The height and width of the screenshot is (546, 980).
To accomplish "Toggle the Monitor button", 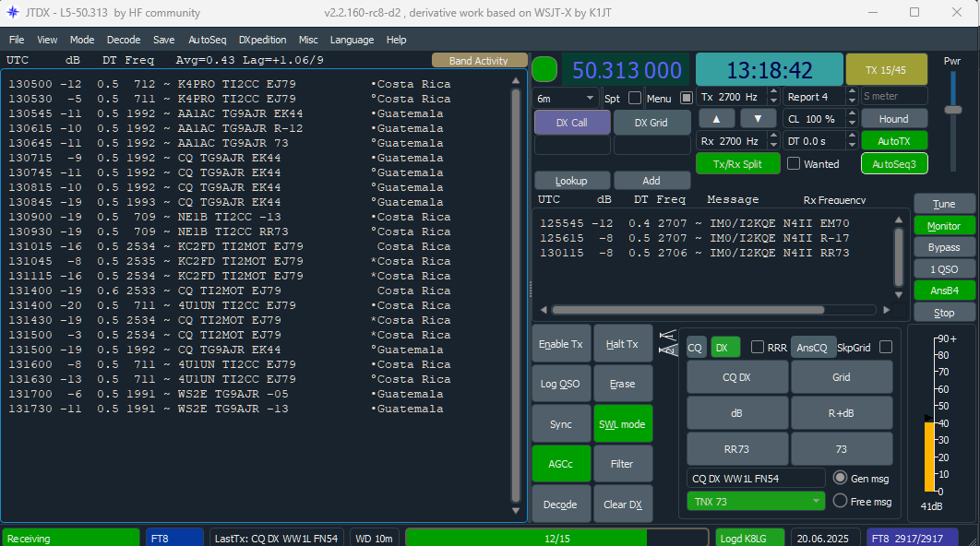I will tap(944, 226).
